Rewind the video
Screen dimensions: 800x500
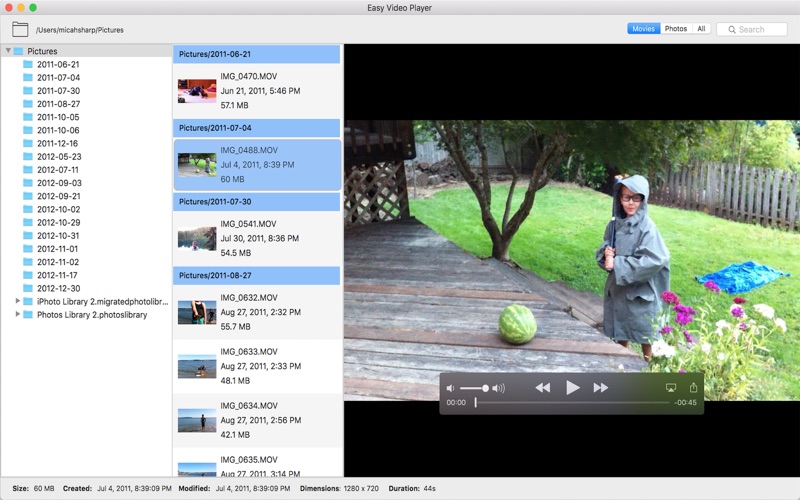coord(542,388)
